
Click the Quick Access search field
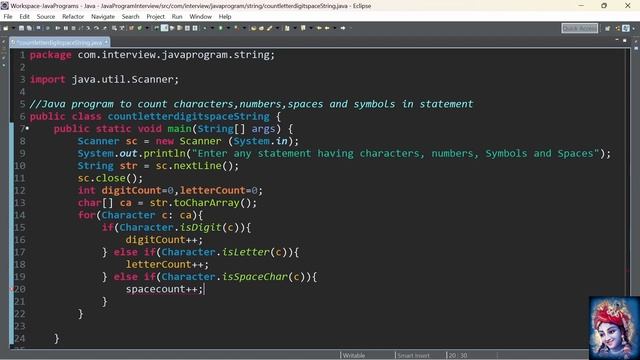[x=580, y=28]
